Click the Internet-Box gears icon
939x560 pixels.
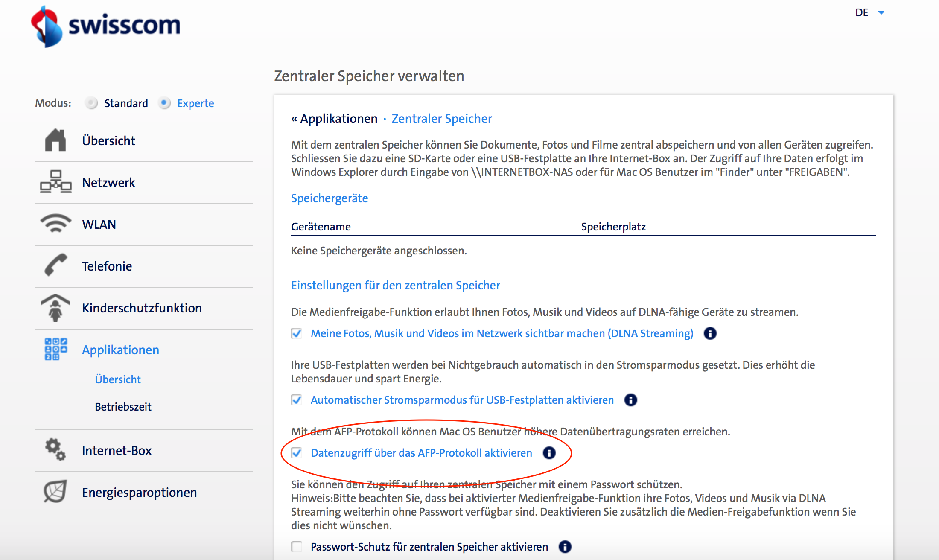click(x=55, y=449)
